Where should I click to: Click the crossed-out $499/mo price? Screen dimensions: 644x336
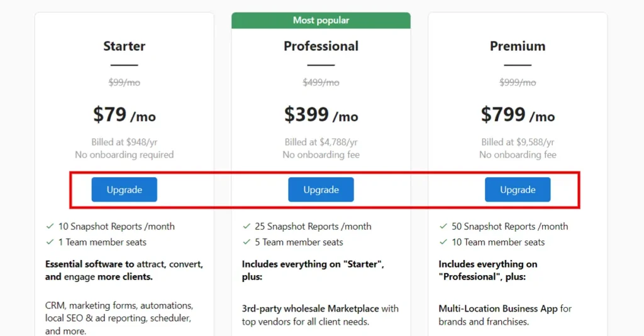pyautogui.click(x=321, y=82)
